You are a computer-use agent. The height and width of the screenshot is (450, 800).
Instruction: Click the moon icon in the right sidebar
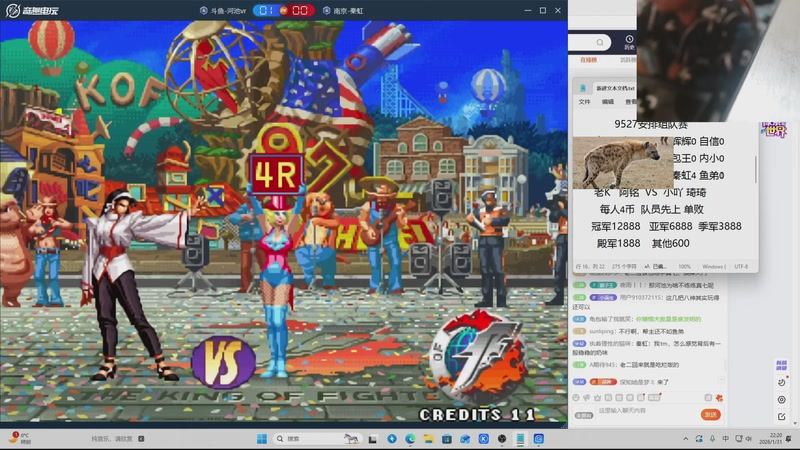point(782,383)
